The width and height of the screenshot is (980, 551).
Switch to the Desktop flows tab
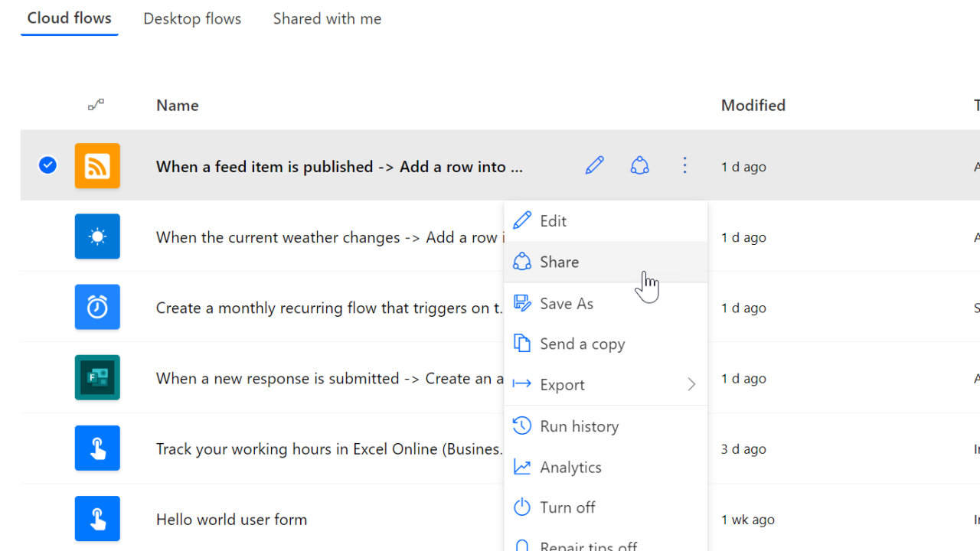tap(192, 19)
